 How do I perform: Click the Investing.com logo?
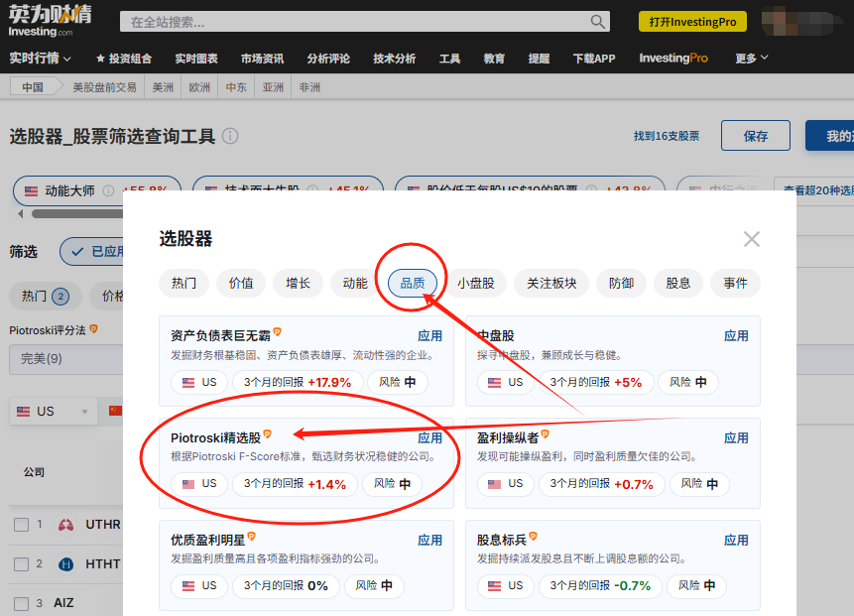tap(50, 21)
